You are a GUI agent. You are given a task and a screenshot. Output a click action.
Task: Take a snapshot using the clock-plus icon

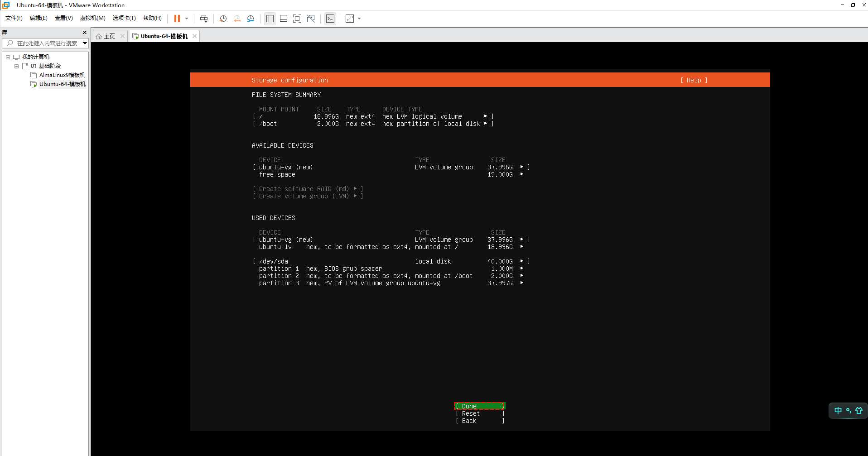(223, 19)
